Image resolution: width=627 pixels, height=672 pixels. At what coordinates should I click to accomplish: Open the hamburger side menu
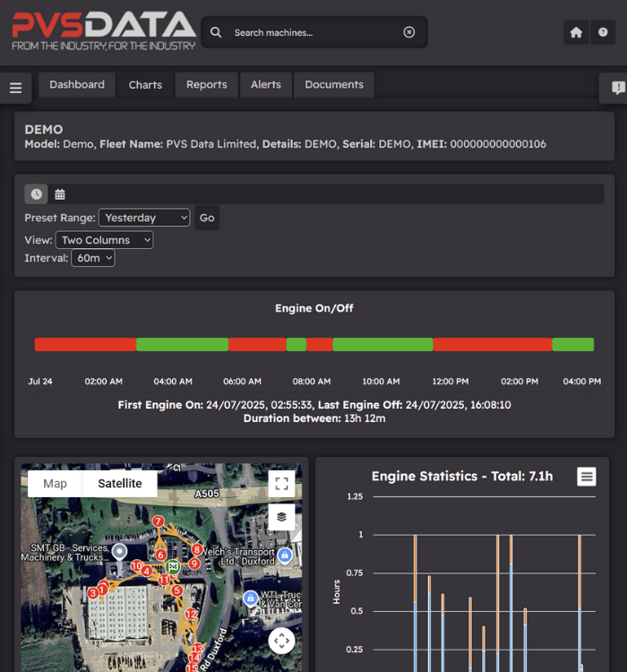pos(16,88)
